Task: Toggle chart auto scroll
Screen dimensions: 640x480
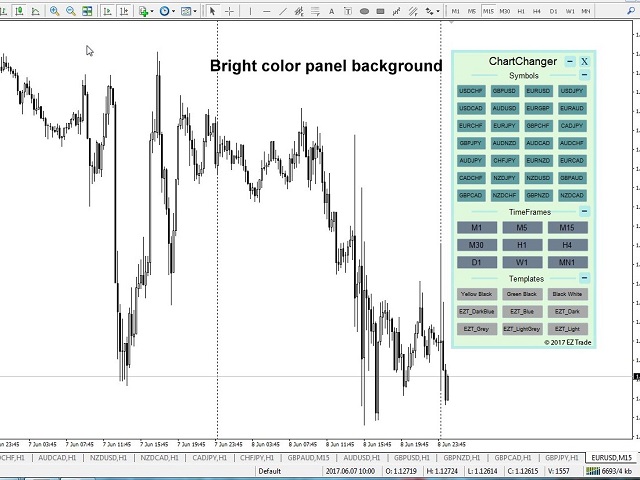Action: pos(108,11)
